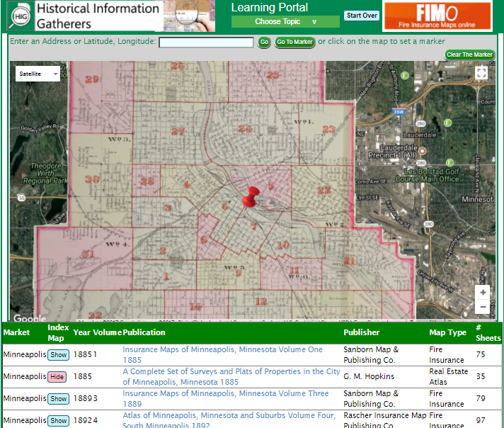504x428 pixels.
Task: Click the HIG magnifier logo
Action: tap(21, 16)
